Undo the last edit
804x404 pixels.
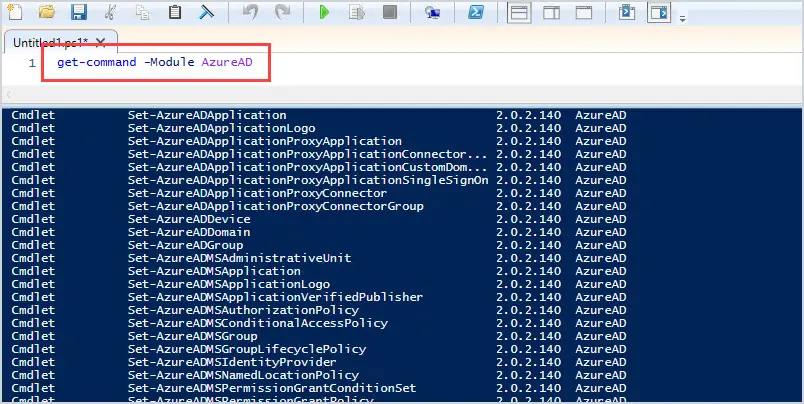(251, 12)
